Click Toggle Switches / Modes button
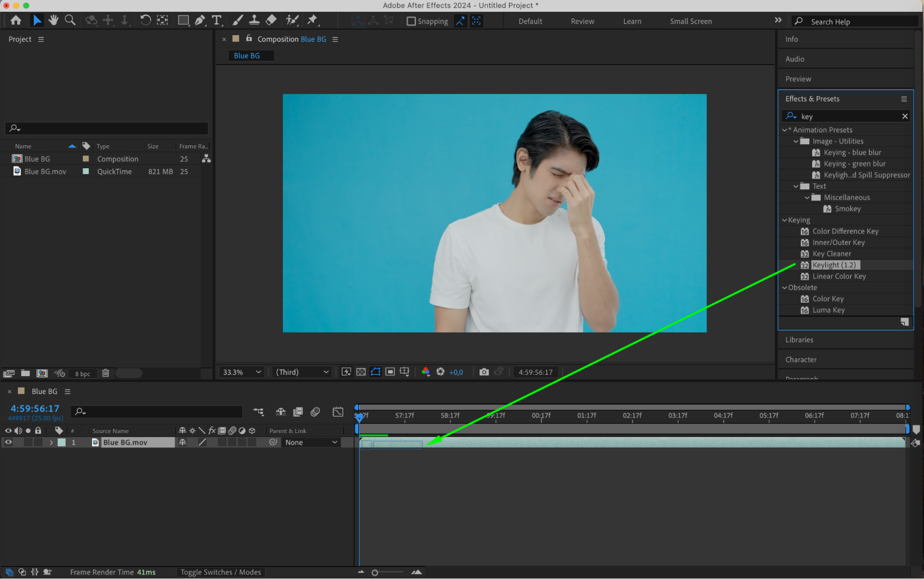The image size is (924, 579). pyautogui.click(x=220, y=572)
